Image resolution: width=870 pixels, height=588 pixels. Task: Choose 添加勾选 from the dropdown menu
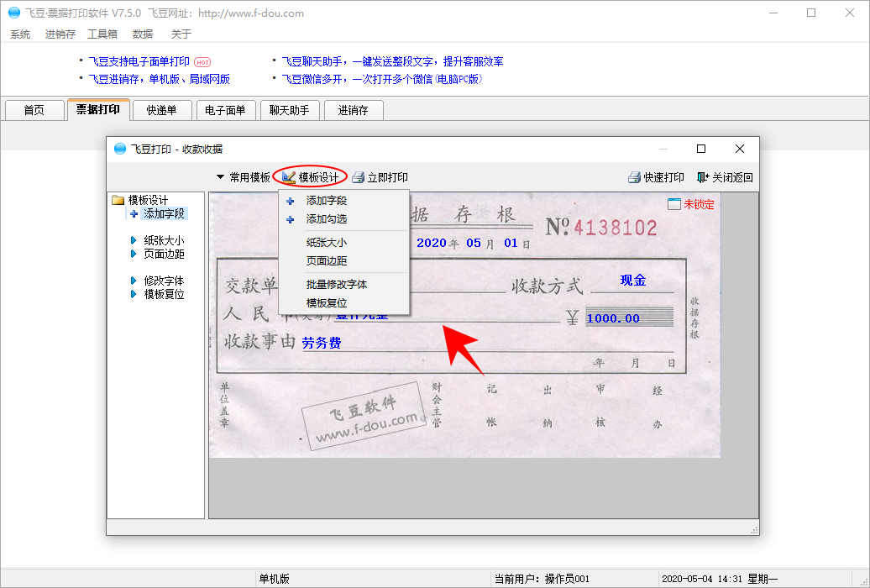344,219
